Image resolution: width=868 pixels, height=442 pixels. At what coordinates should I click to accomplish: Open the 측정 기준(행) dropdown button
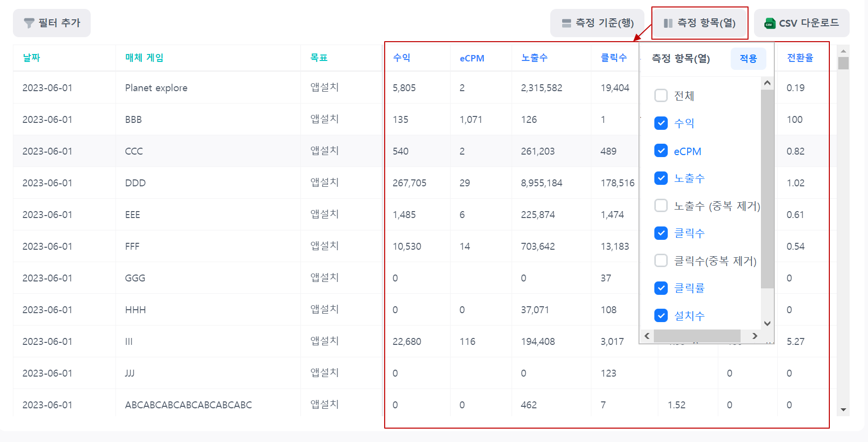pyautogui.click(x=597, y=23)
